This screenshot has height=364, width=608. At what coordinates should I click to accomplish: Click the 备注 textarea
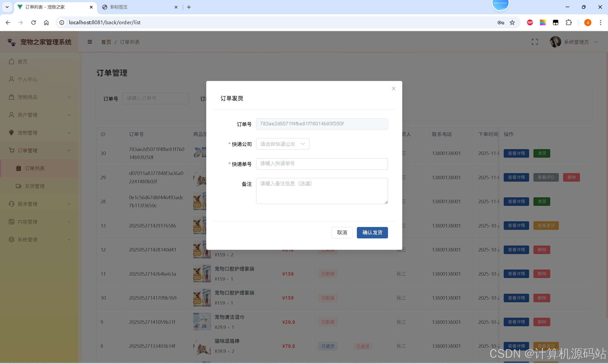coord(322,191)
